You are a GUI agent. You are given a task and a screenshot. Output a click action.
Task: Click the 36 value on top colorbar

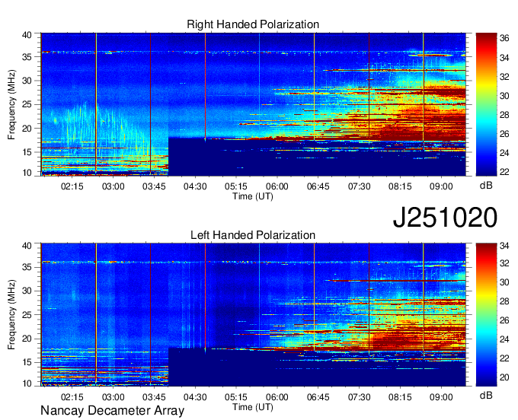click(x=504, y=37)
